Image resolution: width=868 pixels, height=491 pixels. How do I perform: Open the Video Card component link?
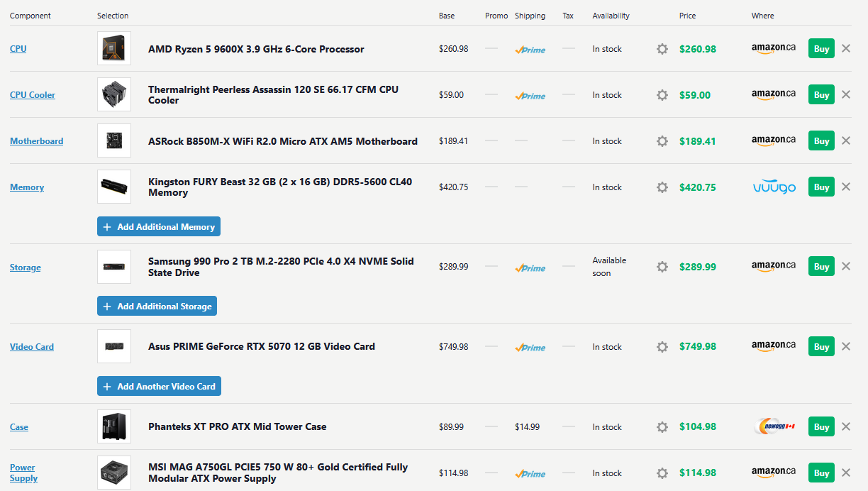[x=32, y=347]
